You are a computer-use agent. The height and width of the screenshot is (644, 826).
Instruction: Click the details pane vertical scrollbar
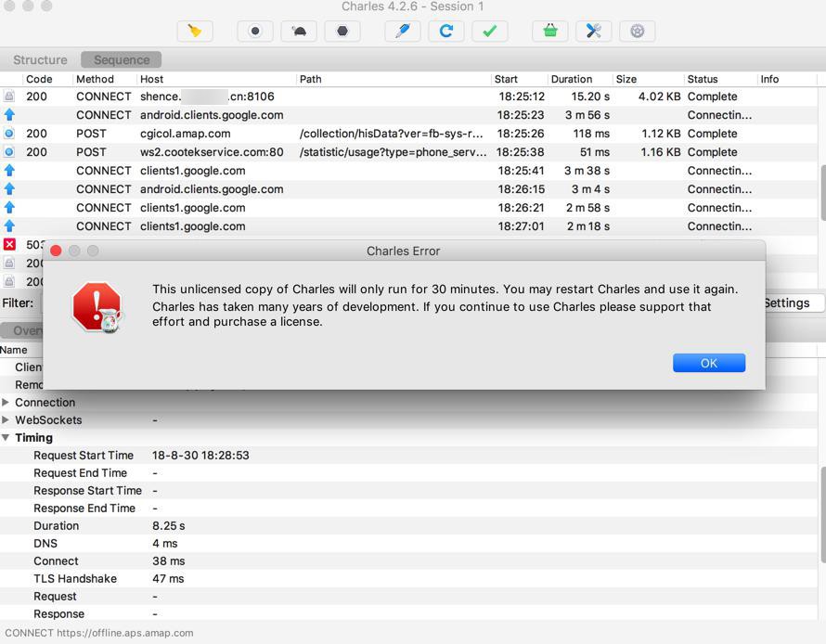click(822, 515)
